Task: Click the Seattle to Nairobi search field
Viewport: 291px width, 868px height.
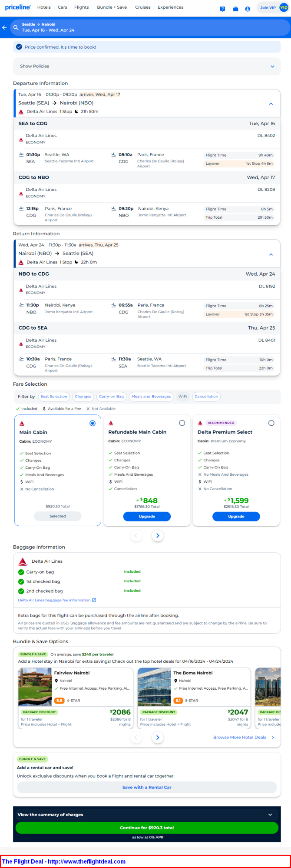Action: (150, 27)
